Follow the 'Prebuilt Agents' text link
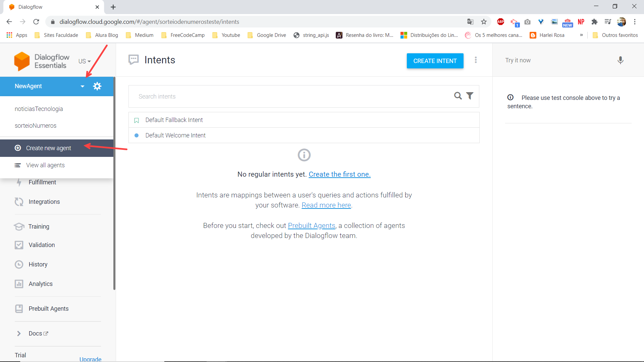Image resolution: width=644 pixels, height=362 pixels. click(x=312, y=226)
